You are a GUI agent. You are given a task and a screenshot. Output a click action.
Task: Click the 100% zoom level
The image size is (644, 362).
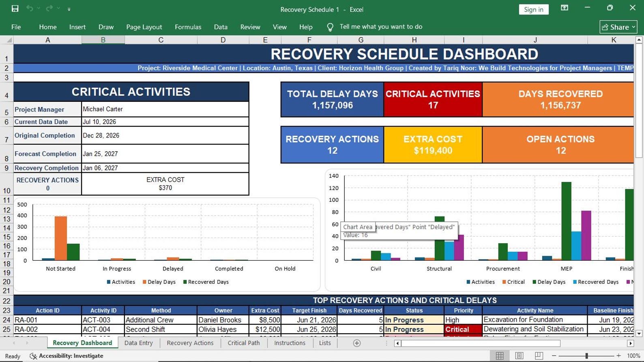point(633,356)
